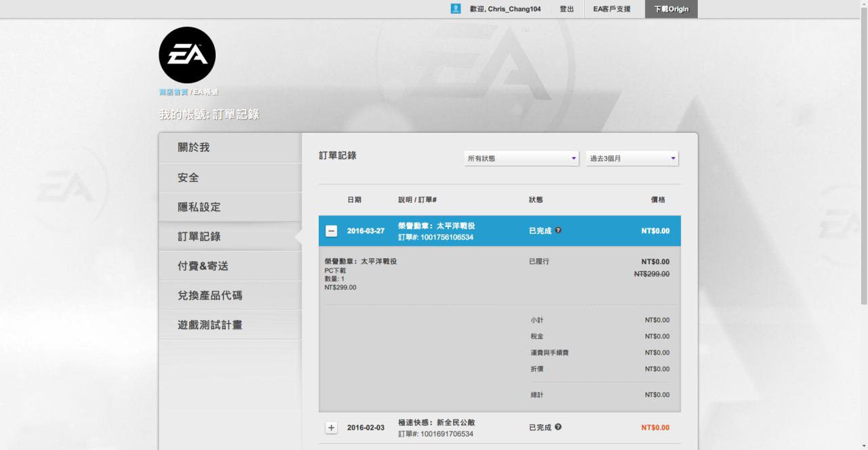Click the EA帳號 breadcrumb link
Viewport: 868px width, 450px height.
tap(206, 92)
